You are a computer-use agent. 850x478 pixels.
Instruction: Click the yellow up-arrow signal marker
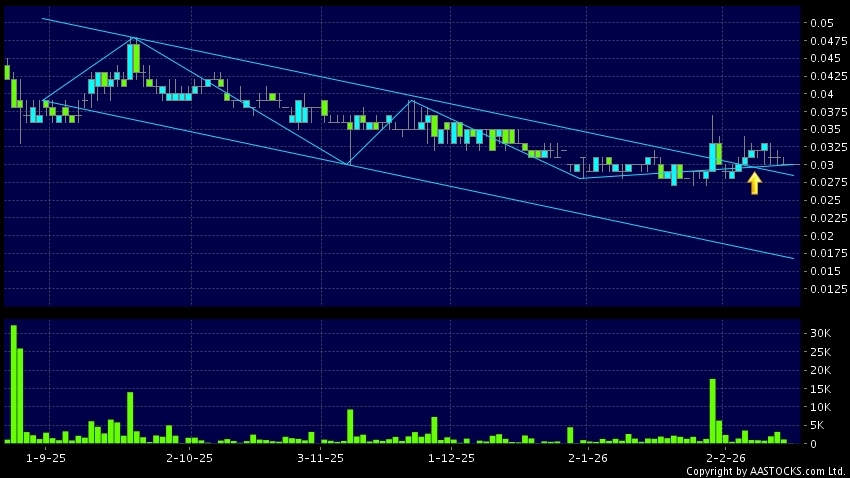click(x=754, y=183)
